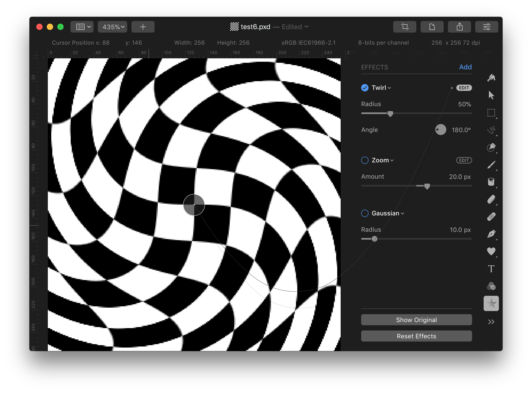This screenshot has height=393, width=532.
Task: Select the Color Adjustments brush tool
Action: coord(491,147)
